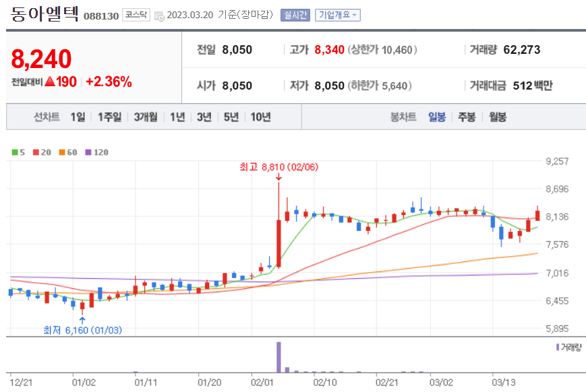
Task: Click the red up-triangle beside 190
Action: pyautogui.click(x=50, y=81)
